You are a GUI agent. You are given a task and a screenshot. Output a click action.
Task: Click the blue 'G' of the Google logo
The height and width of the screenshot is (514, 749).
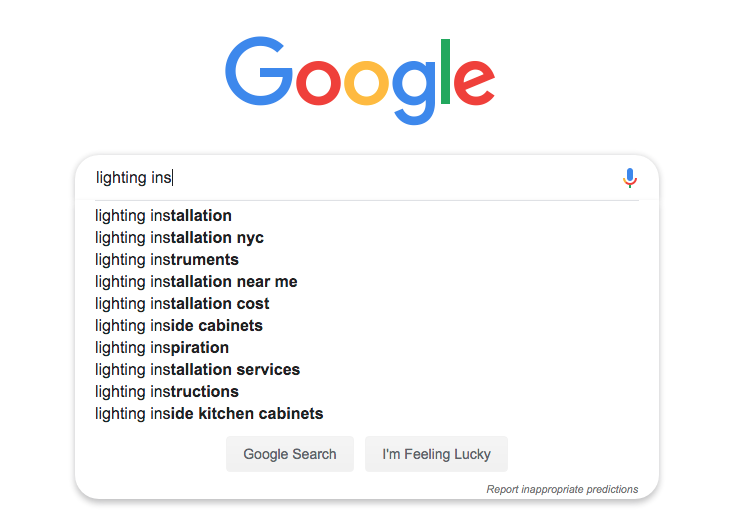click(x=259, y=71)
